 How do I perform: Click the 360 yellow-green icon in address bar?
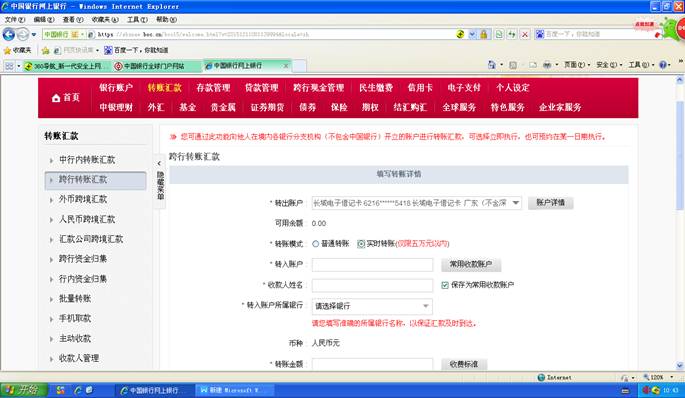point(460,34)
